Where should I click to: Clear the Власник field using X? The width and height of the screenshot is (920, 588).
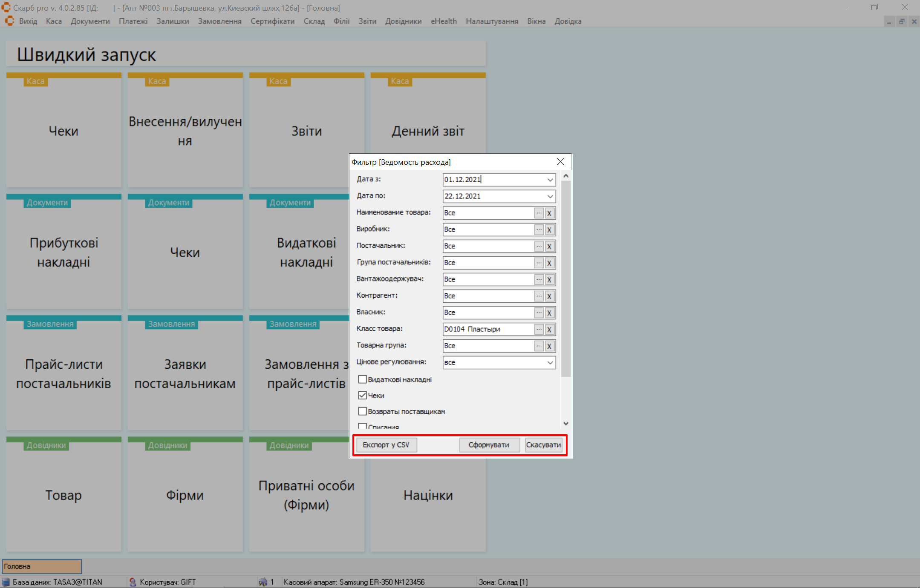[x=549, y=313]
